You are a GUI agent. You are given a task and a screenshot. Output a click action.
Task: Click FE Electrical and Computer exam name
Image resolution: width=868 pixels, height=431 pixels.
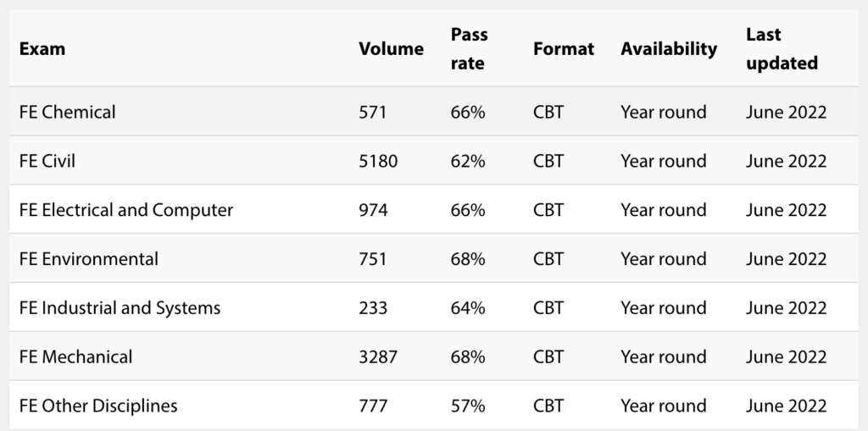(x=125, y=210)
